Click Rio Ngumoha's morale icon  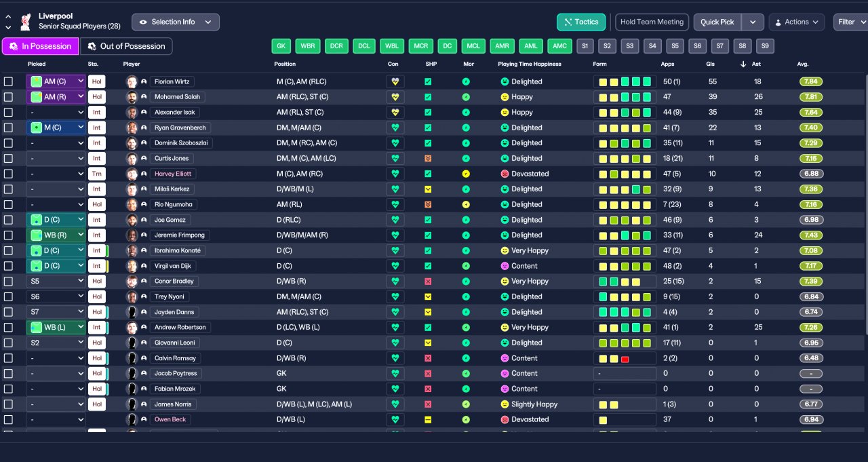pyautogui.click(x=466, y=204)
